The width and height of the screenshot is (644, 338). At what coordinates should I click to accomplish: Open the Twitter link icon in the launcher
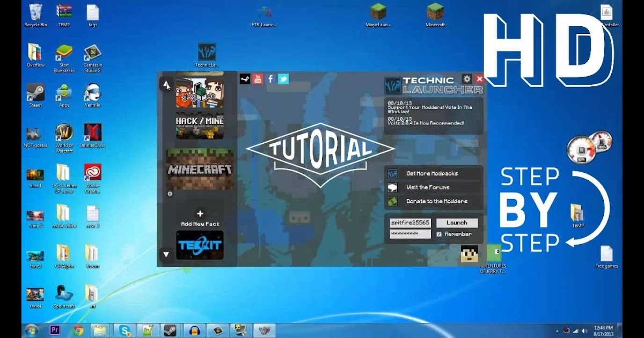pyautogui.click(x=283, y=79)
